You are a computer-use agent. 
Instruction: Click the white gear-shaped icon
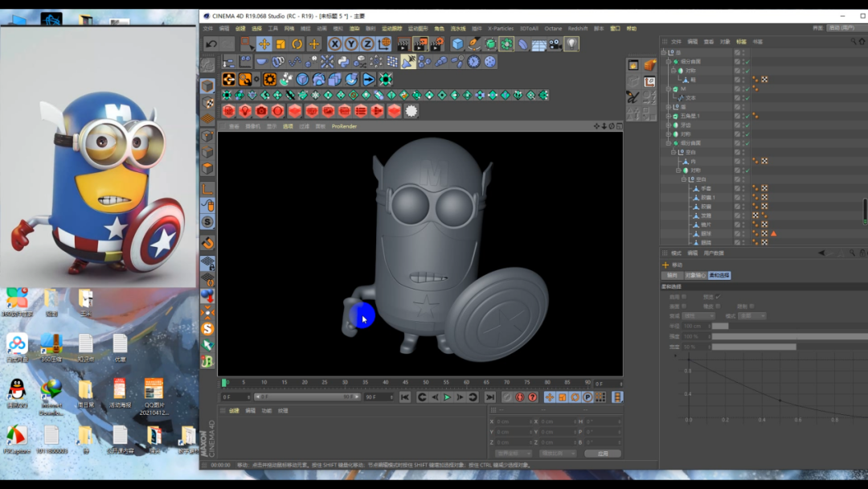click(411, 111)
